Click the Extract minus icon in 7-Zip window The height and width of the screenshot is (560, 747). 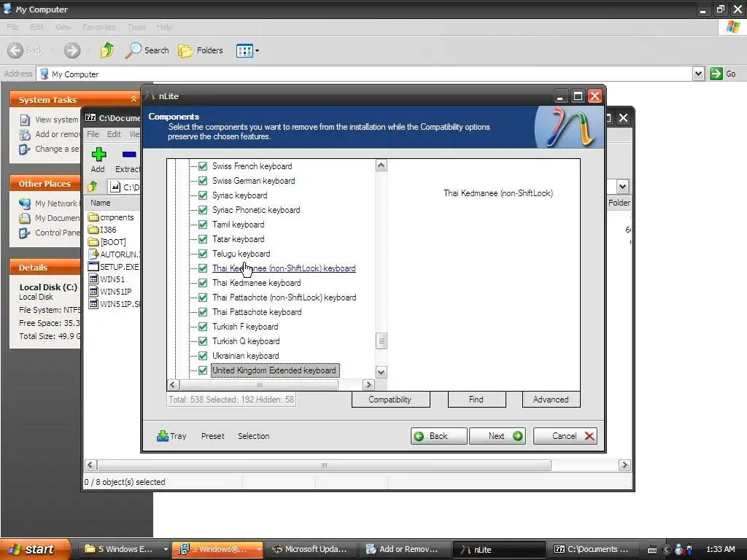point(129,155)
